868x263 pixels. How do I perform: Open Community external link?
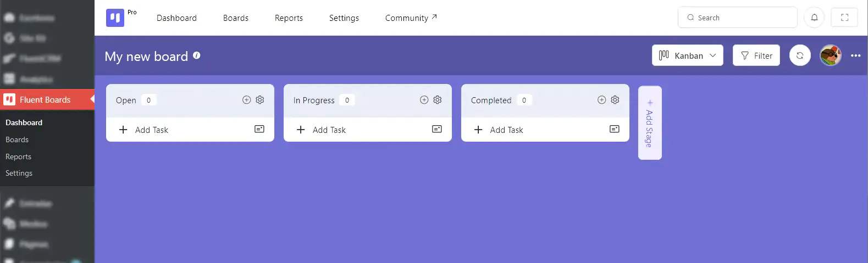pos(411,18)
